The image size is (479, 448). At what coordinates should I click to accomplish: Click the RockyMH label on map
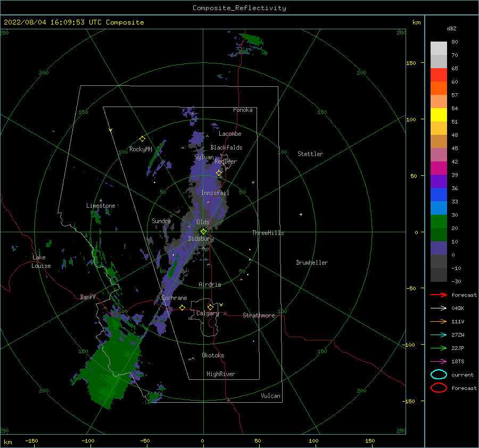point(141,149)
